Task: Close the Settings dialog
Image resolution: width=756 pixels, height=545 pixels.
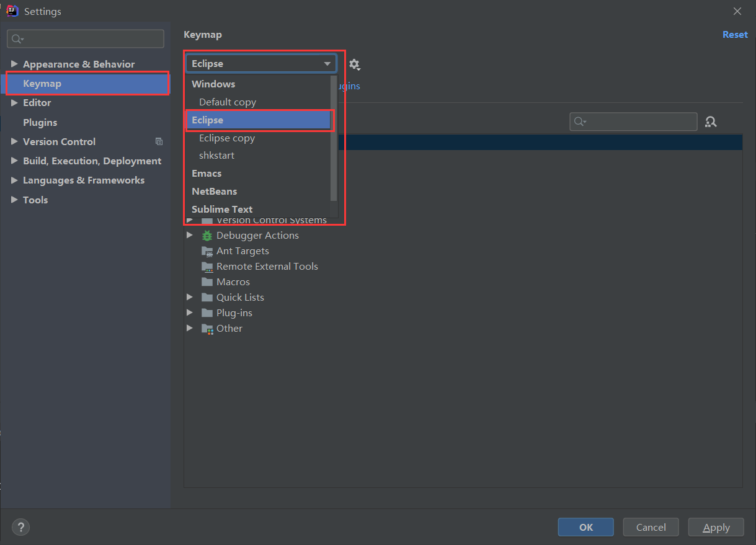Action: point(737,11)
